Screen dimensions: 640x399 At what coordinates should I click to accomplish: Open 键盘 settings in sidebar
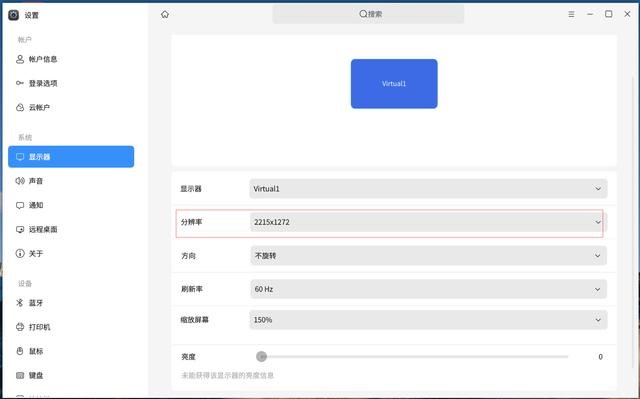(x=71, y=375)
